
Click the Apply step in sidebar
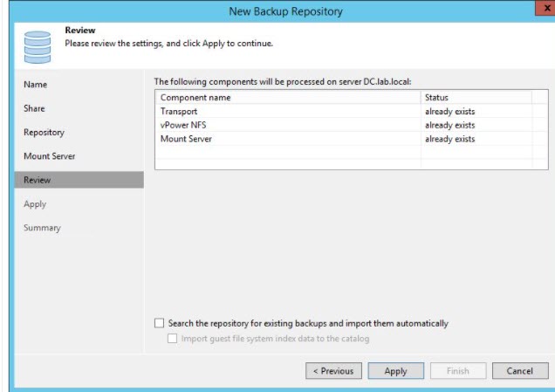click(35, 204)
